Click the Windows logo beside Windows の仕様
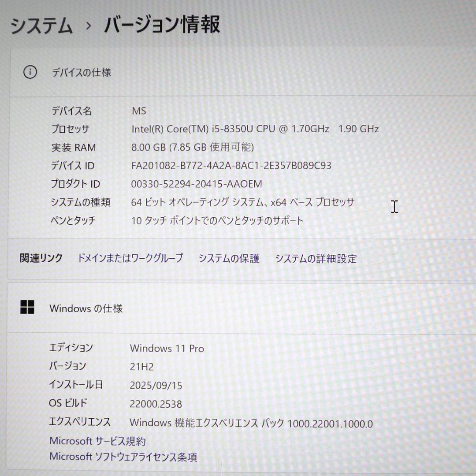This screenshot has width=476, height=476. (29, 309)
